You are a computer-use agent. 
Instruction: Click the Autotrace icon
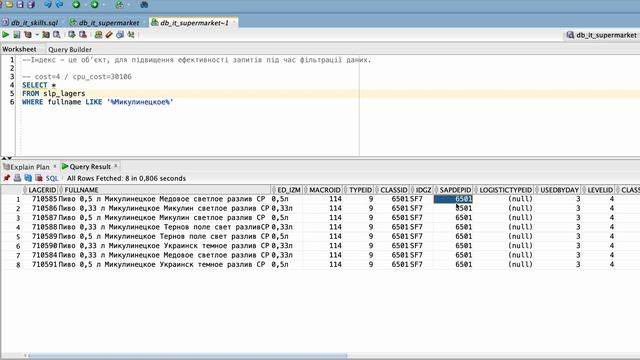[46, 35]
